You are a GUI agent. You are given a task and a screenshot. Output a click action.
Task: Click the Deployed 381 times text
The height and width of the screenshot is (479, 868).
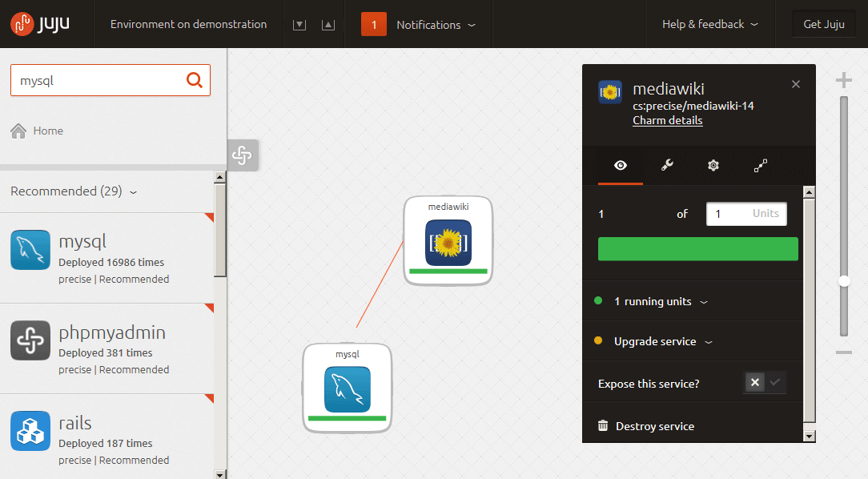[105, 352]
